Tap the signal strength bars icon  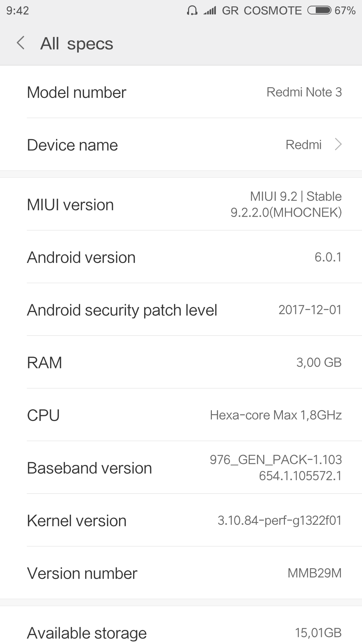[210, 11]
